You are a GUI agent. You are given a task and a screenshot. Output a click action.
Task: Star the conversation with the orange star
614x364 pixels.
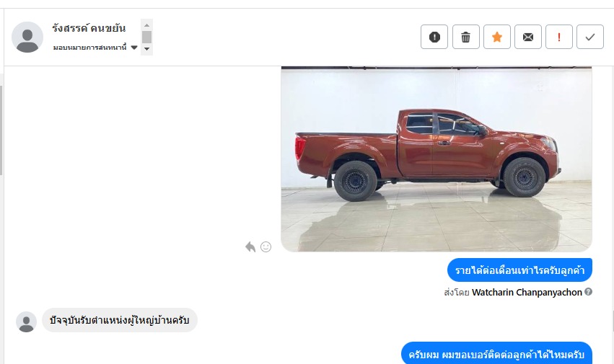click(x=497, y=37)
